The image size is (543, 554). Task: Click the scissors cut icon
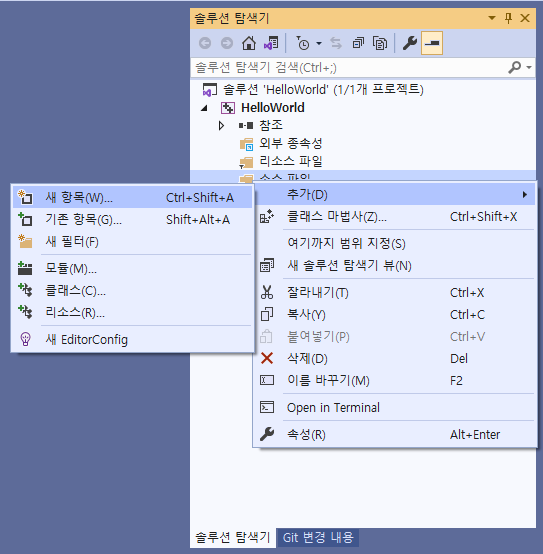267,293
